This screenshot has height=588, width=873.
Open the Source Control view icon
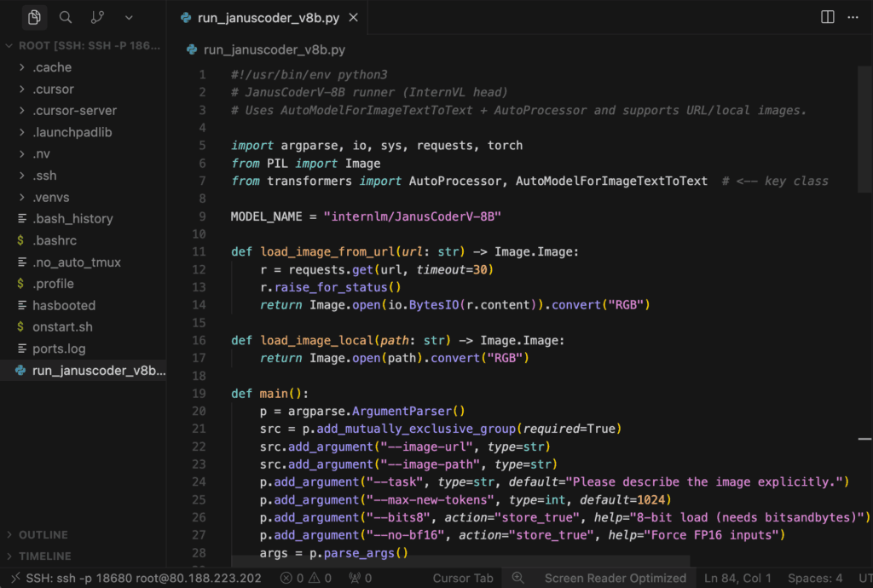click(97, 17)
